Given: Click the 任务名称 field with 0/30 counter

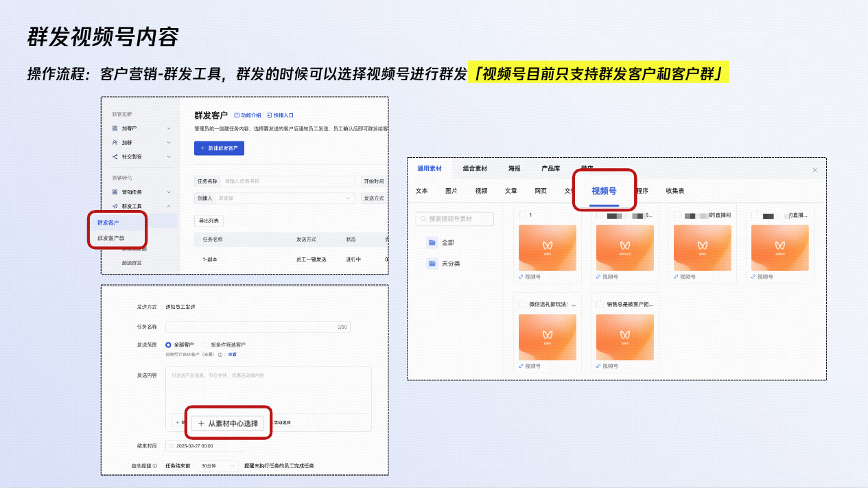Looking at the screenshot, I should click(x=258, y=327).
